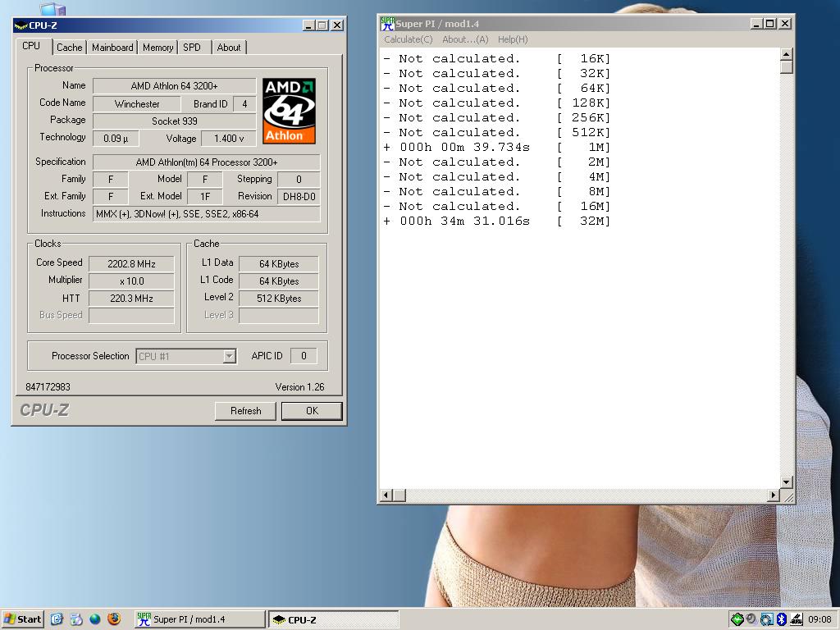
Task: Switch to the Cache tab in CPU-Z
Action: [x=69, y=47]
